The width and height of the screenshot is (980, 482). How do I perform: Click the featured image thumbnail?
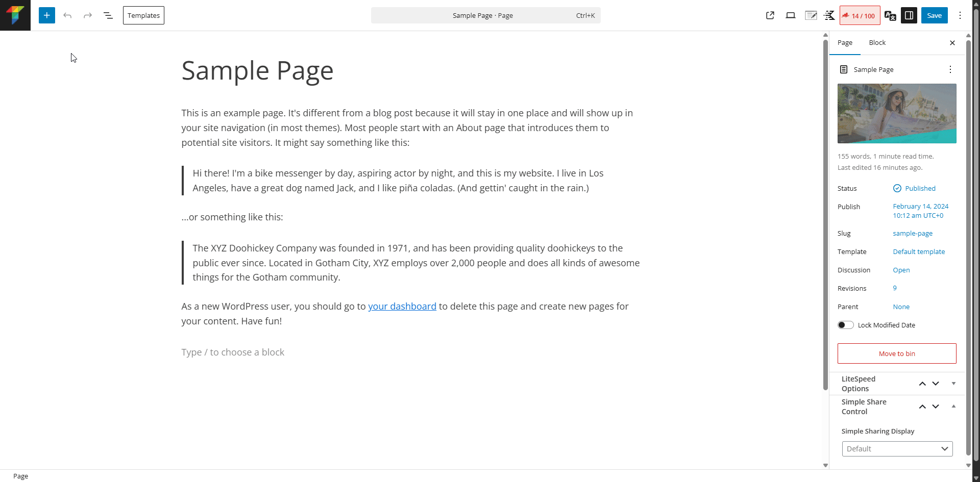tap(897, 113)
